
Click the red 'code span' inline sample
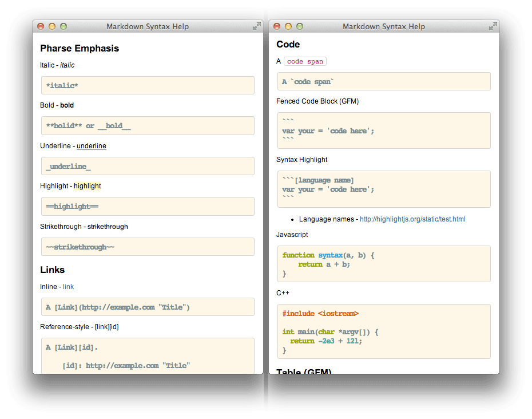[305, 61]
